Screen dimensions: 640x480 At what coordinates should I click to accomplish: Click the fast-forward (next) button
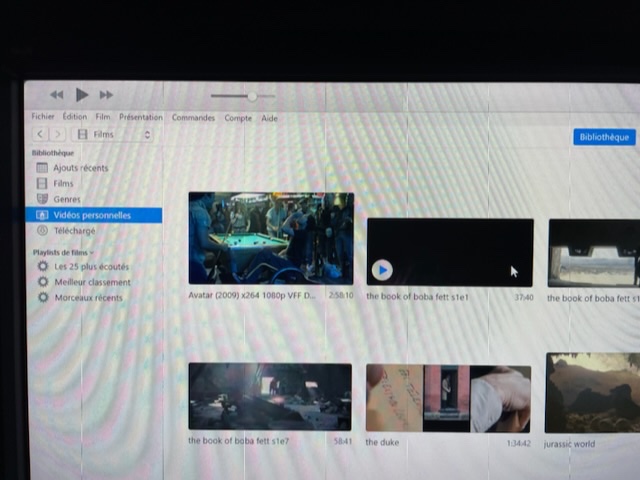[106, 95]
